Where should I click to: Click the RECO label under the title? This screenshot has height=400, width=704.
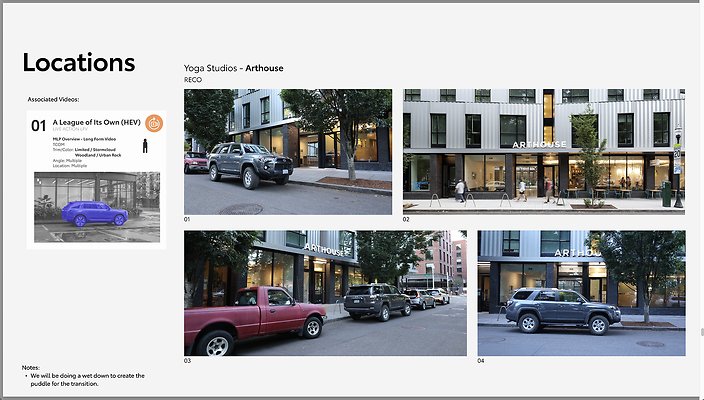tap(194, 79)
